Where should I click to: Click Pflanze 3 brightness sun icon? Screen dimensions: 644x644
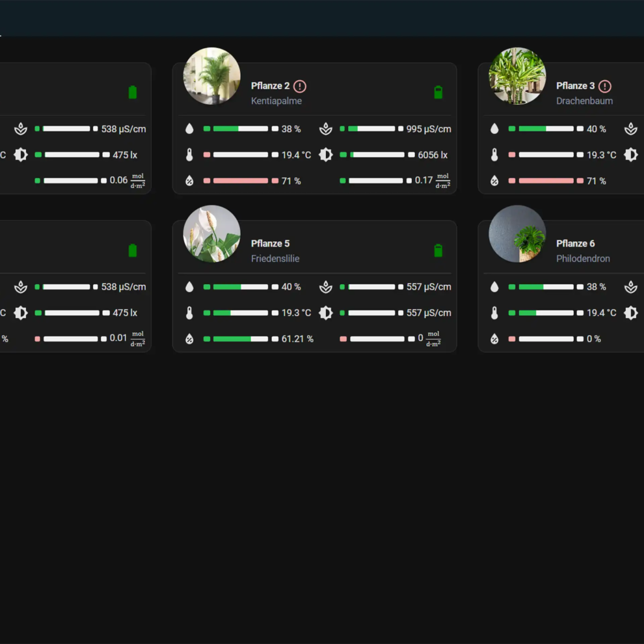click(631, 155)
